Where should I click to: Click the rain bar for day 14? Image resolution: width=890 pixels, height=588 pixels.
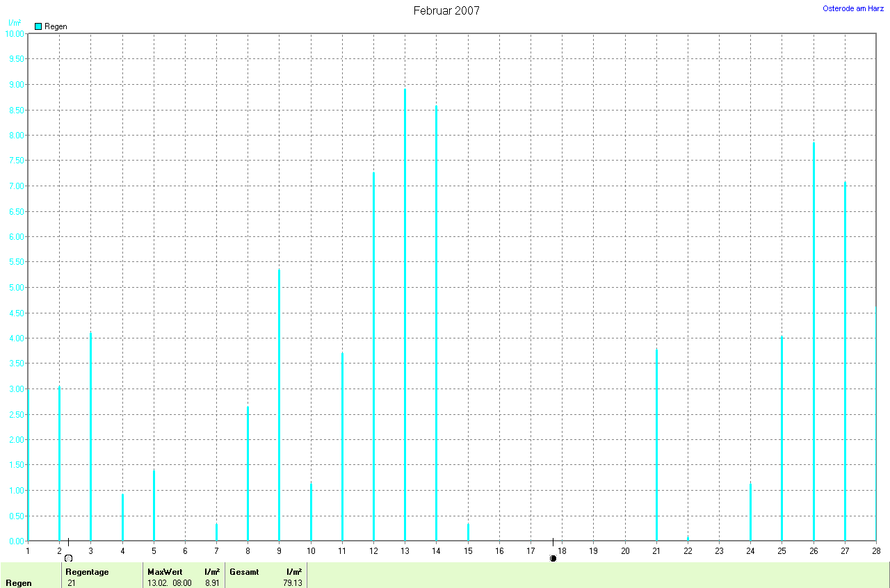click(437, 323)
